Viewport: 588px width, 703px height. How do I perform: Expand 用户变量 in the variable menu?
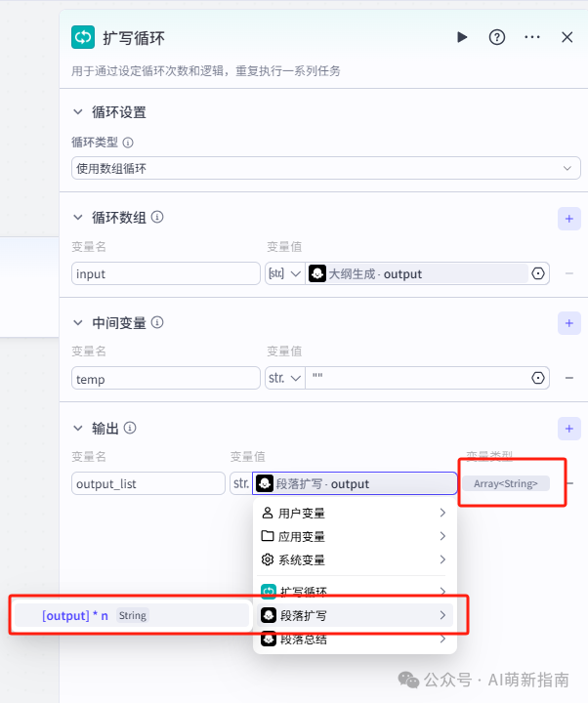coord(355,513)
